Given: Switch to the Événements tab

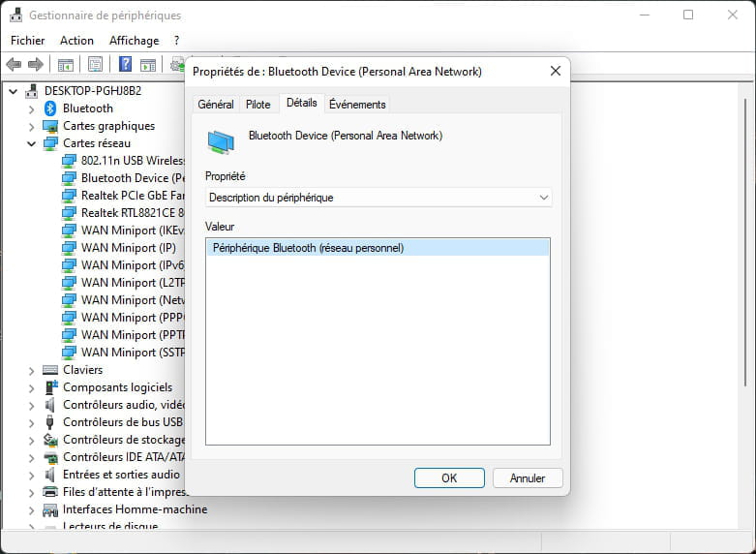Looking at the screenshot, I should (357, 105).
